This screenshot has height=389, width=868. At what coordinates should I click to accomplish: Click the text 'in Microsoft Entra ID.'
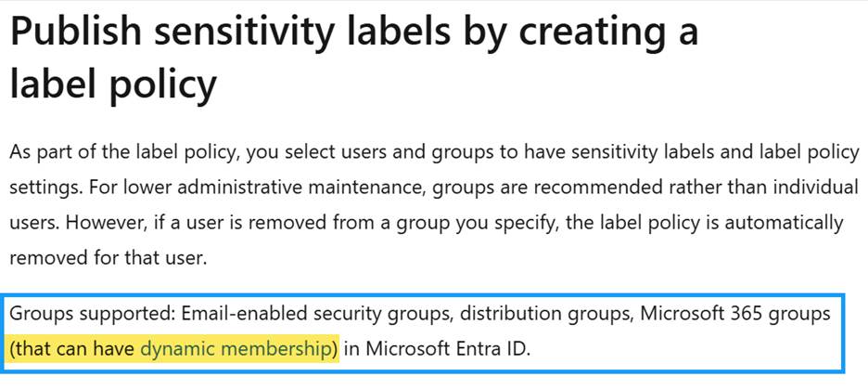pos(437,349)
